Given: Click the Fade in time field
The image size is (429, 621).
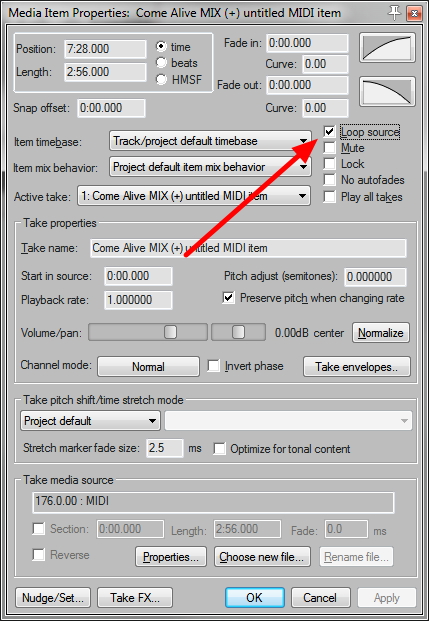Looking at the screenshot, I should (307, 43).
